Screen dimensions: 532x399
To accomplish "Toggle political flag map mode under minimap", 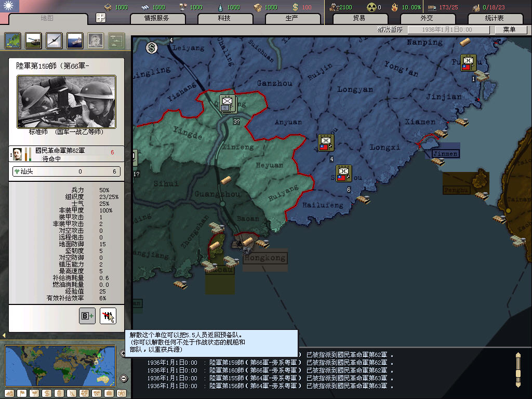I will click(x=21, y=393).
